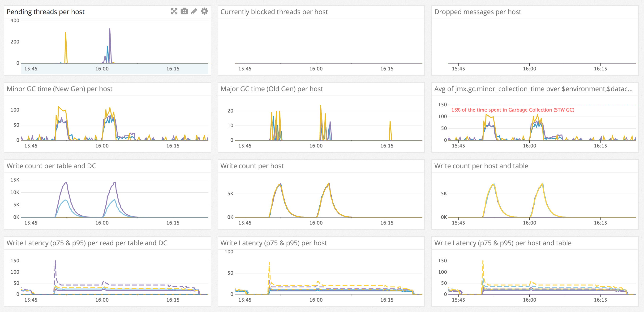Click 150 y-axis label on Avg jmx.gc graph

(442, 105)
